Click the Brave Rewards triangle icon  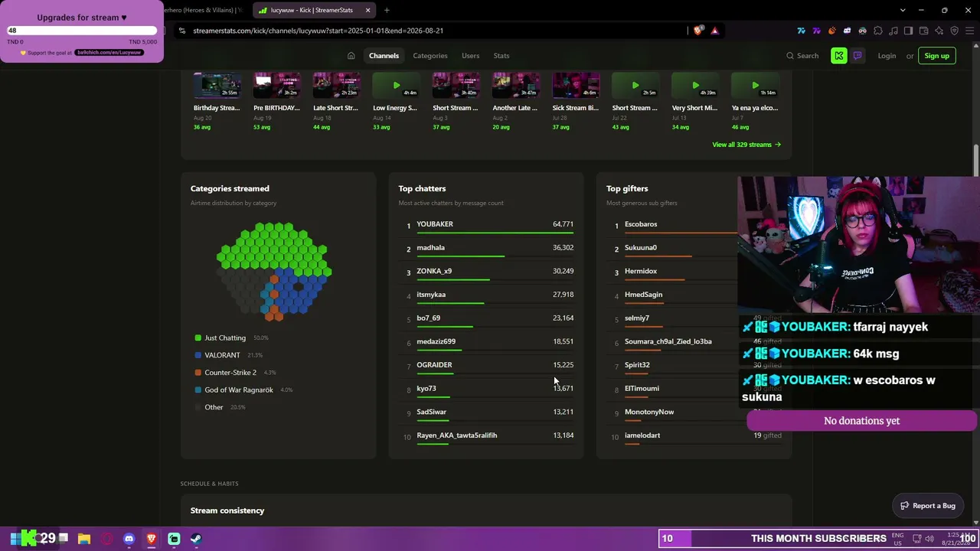click(x=714, y=31)
